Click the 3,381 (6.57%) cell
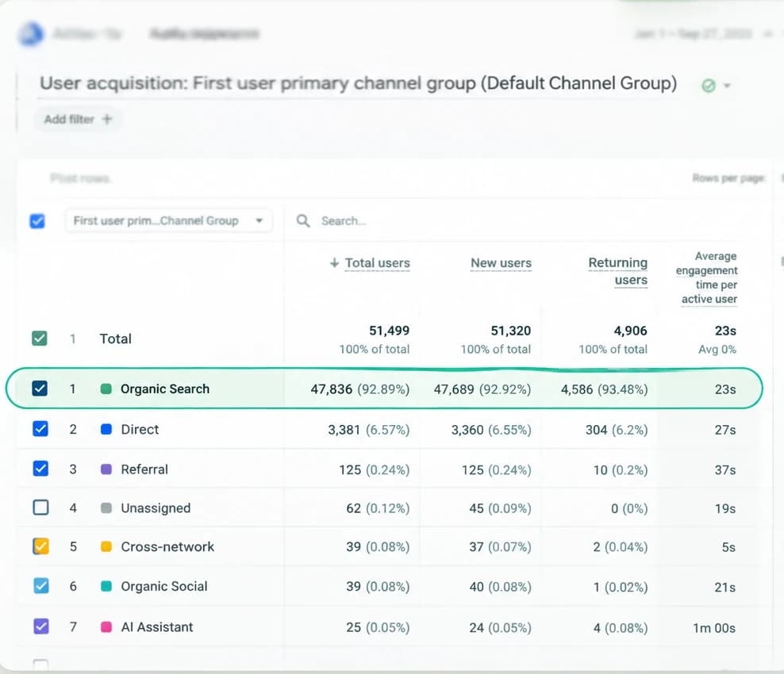Screen dimensions: 784x674 point(369,430)
